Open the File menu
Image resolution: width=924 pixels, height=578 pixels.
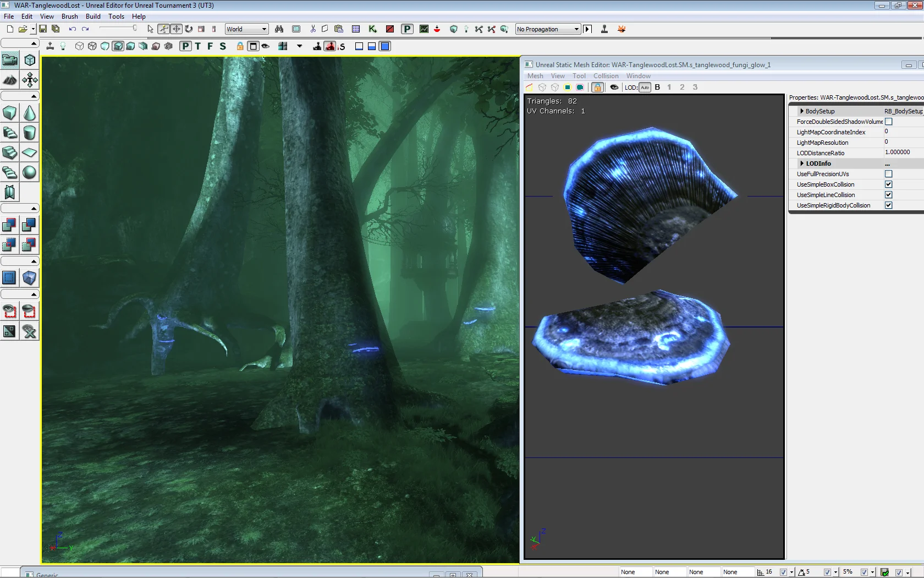9,17
